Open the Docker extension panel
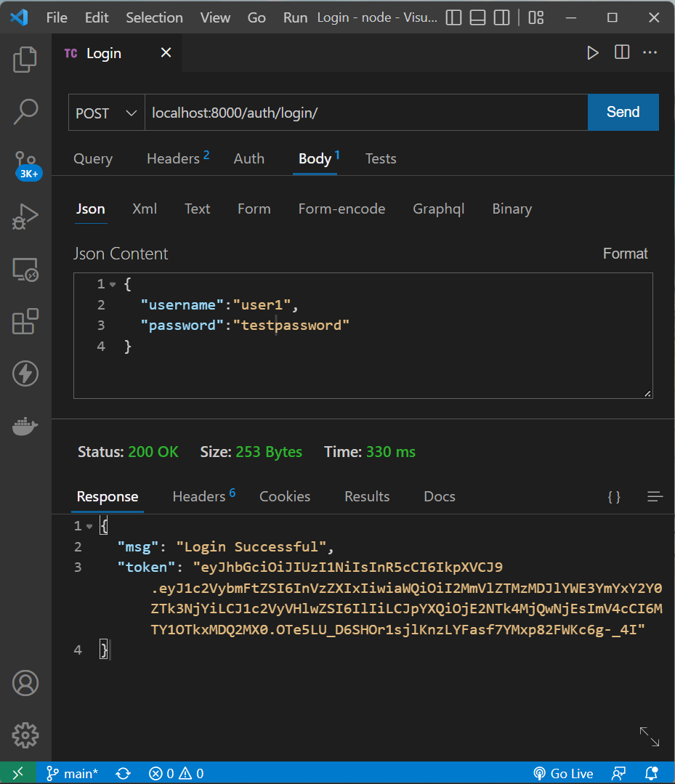 tap(25, 427)
